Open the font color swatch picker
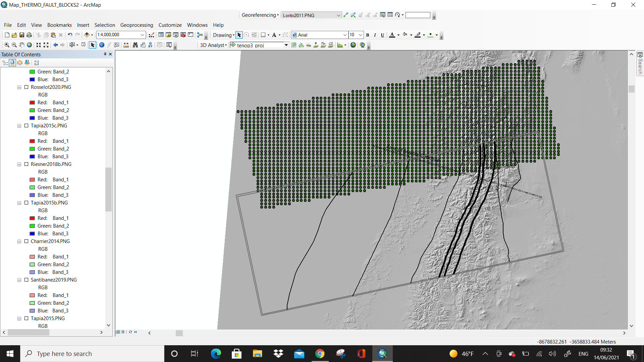 click(398, 35)
